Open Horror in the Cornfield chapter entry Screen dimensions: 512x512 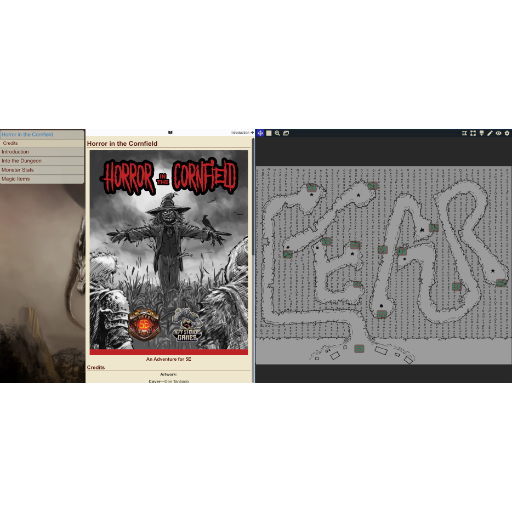tap(42, 134)
